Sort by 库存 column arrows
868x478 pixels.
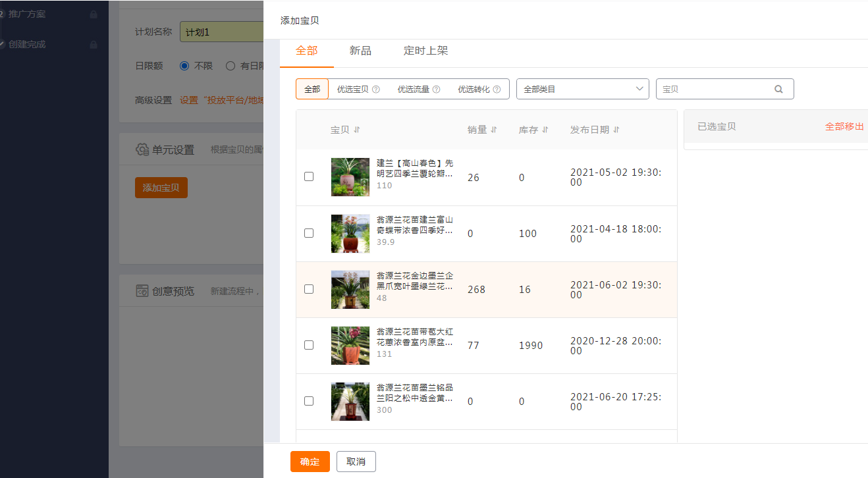click(545, 130)
